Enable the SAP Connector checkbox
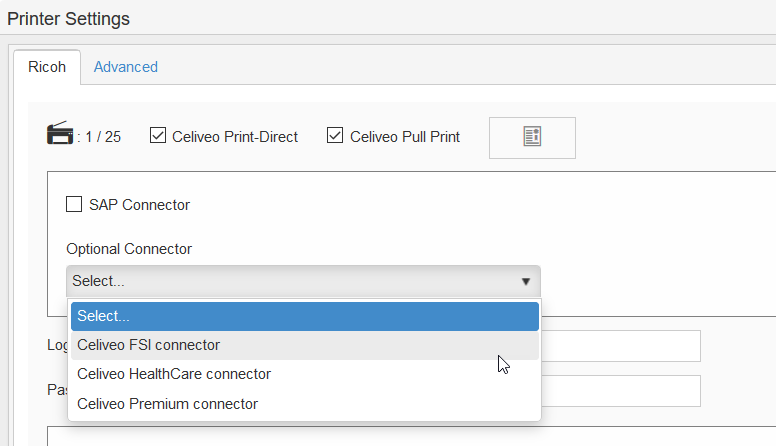 click(x=74, y=204)
